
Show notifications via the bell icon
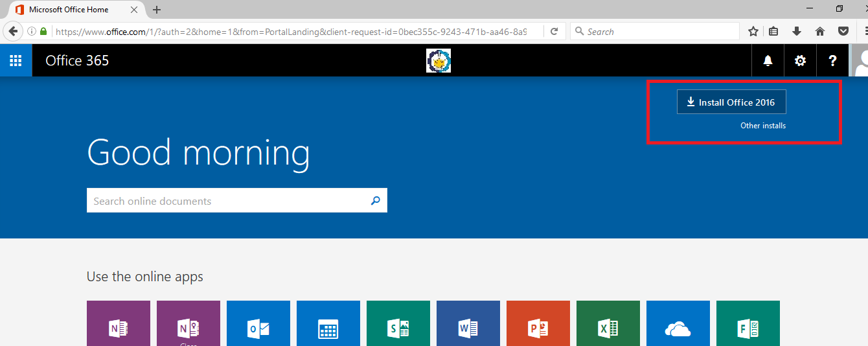[768, 60]
